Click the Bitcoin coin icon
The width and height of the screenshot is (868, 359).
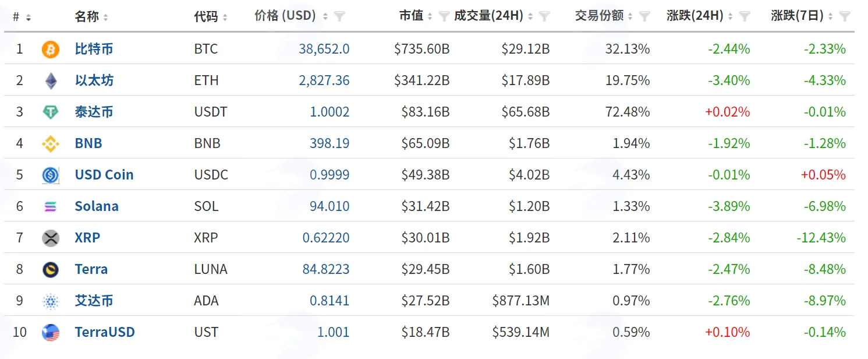(x=51, y=50)
